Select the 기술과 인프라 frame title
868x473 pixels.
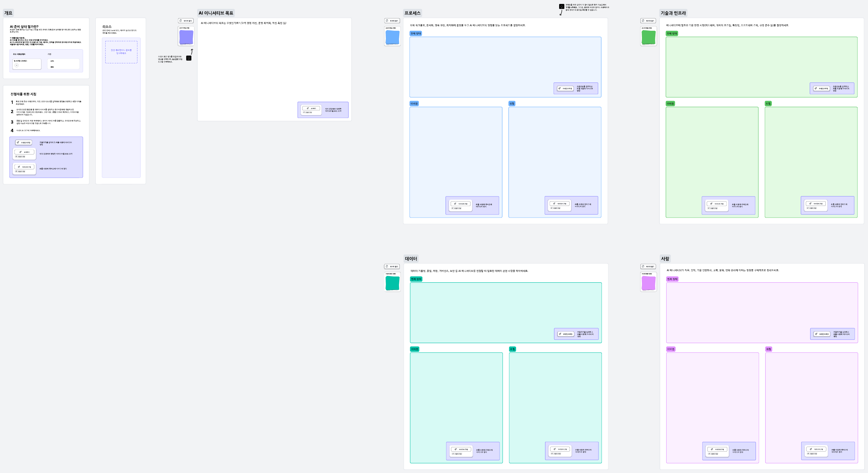coord(673,13)
